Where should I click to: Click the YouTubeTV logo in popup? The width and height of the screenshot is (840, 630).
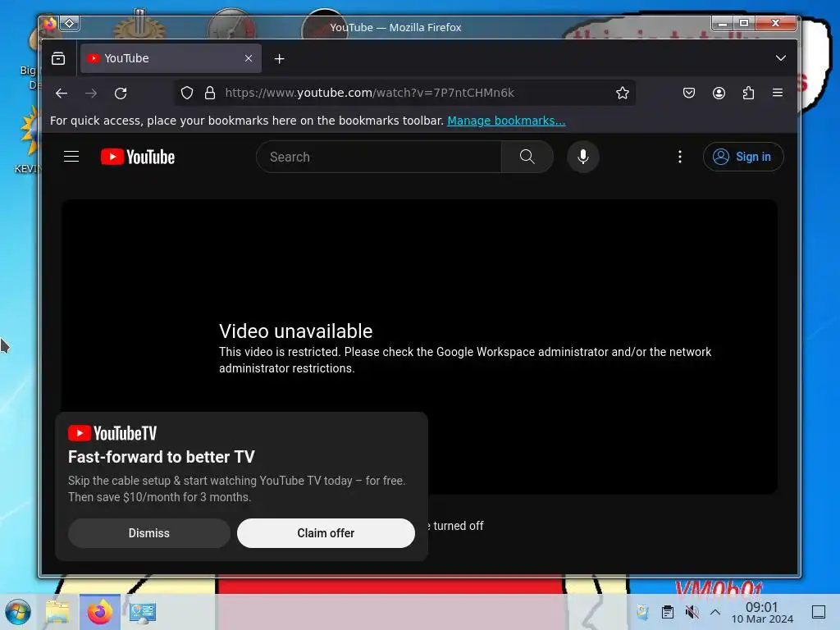pos(112,433)
